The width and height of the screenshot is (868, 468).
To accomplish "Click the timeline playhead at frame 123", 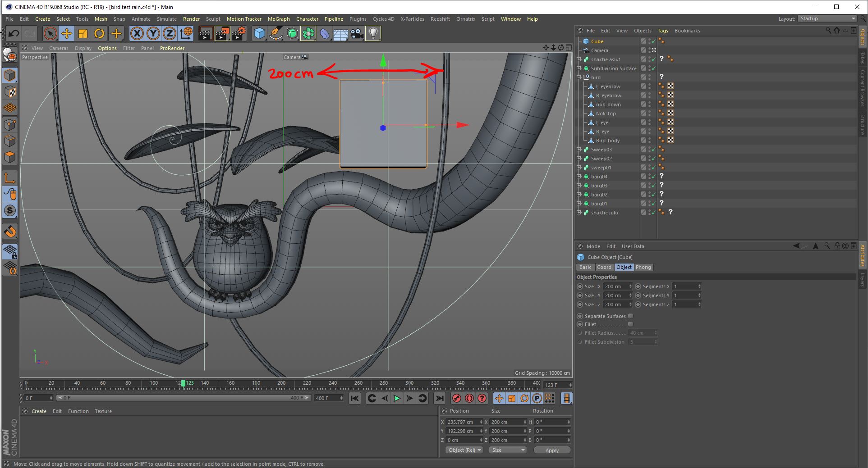I will point(183,383).
